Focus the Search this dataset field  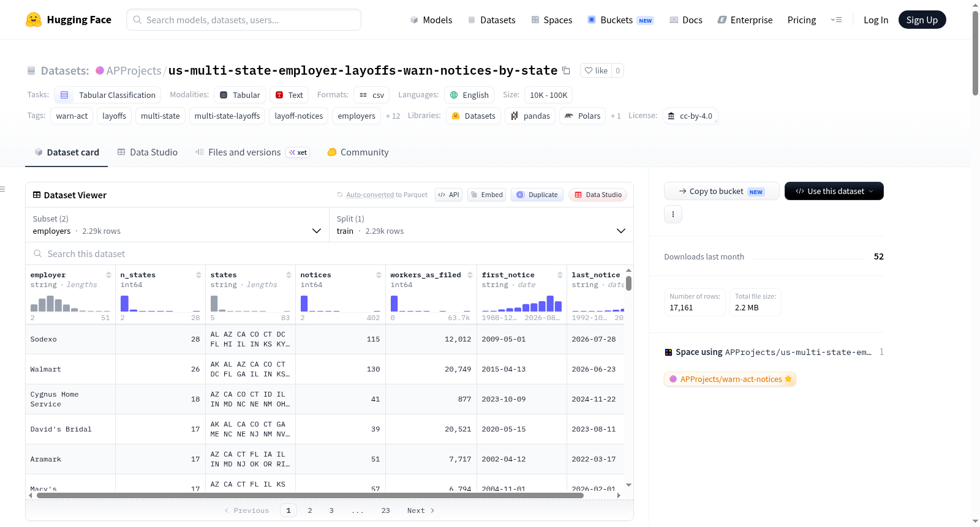click(x=330, y=254)
